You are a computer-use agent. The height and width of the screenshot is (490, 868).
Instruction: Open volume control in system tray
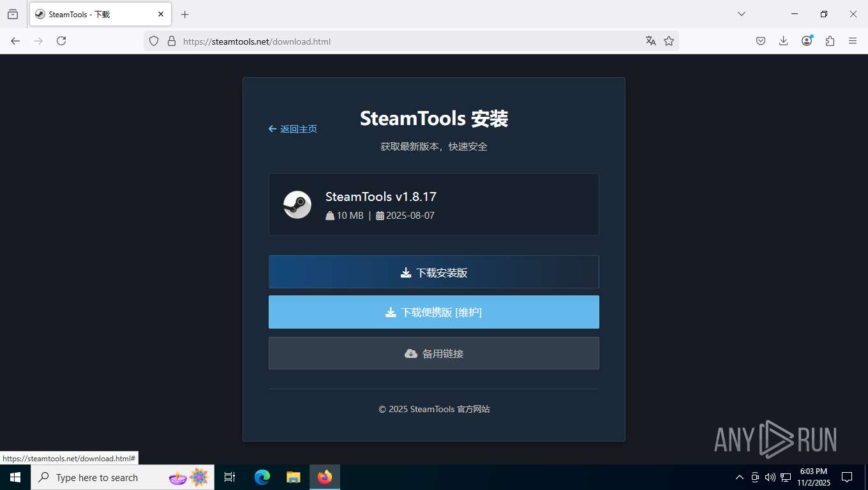point(770,477)
